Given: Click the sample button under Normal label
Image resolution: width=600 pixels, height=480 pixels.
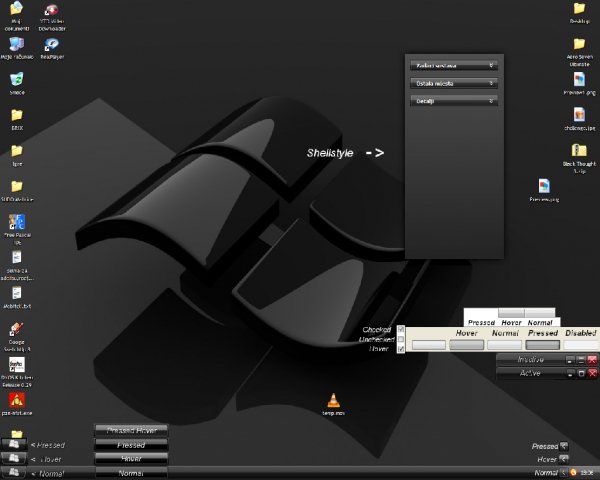Looking at the screenshot, I should pos(504,345).
